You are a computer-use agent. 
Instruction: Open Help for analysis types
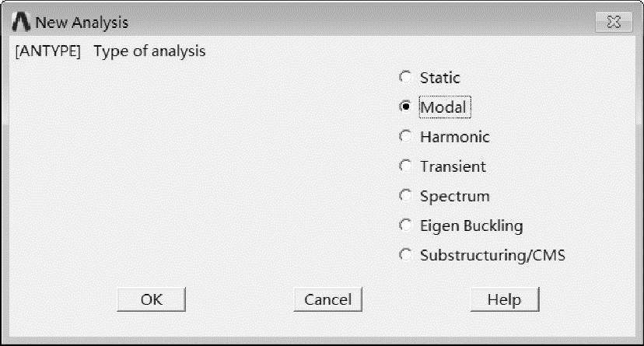505,299
